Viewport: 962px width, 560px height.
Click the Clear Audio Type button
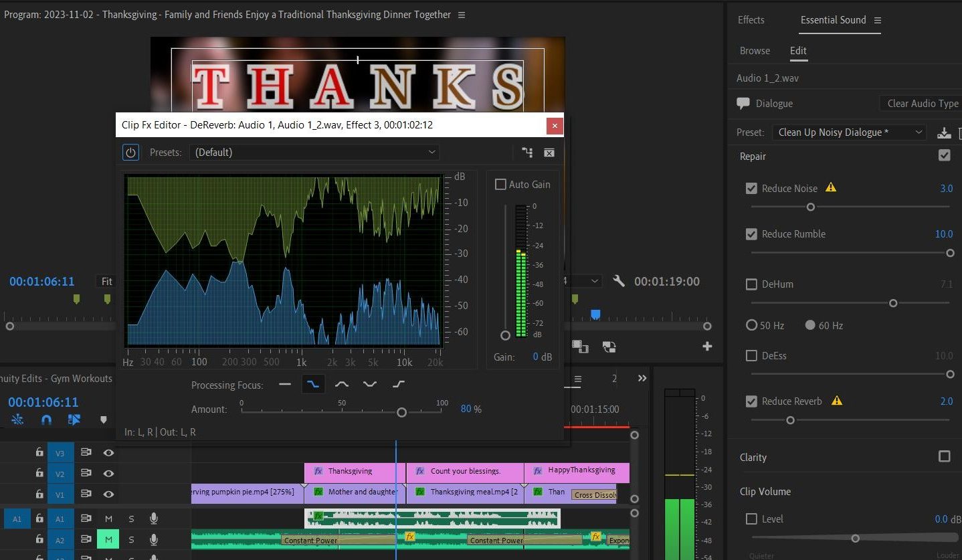click(x=923, y=104)
